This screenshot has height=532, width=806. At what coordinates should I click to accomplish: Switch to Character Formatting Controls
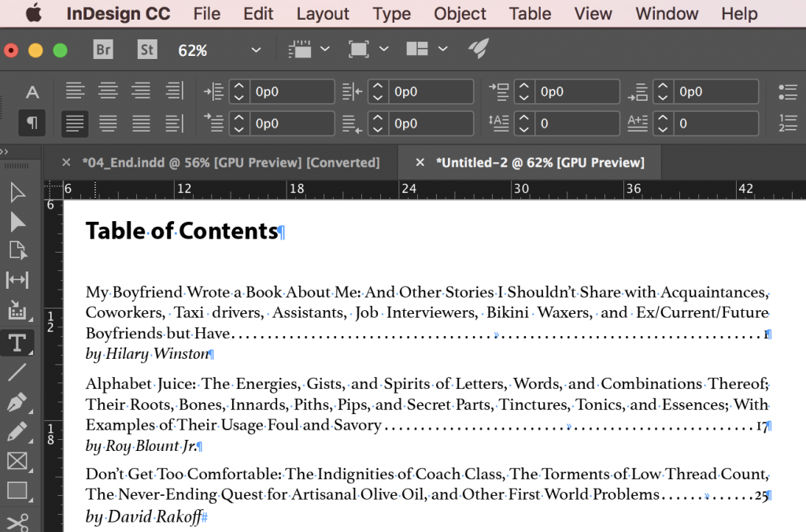point(31,93)
